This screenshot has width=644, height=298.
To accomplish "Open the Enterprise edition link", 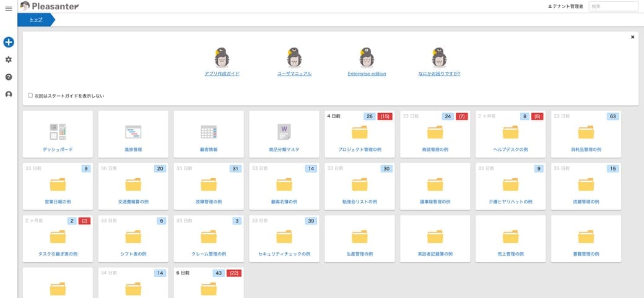I will click(367, 74).
